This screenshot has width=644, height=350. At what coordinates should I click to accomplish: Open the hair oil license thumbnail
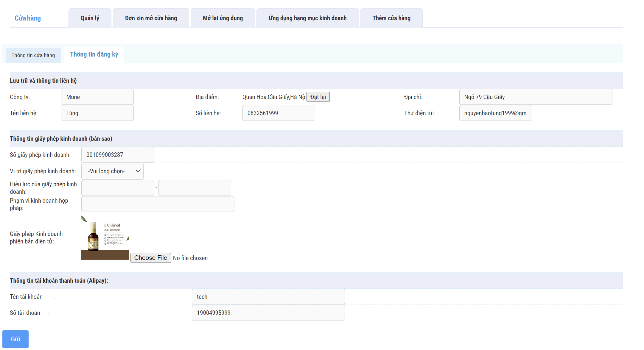coord(105,237)
